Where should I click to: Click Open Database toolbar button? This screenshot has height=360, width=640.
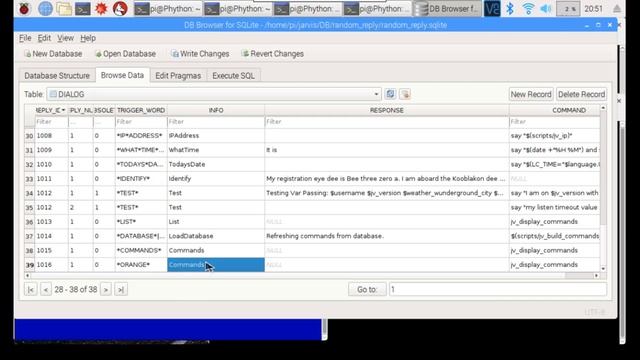tap(126, 54)
